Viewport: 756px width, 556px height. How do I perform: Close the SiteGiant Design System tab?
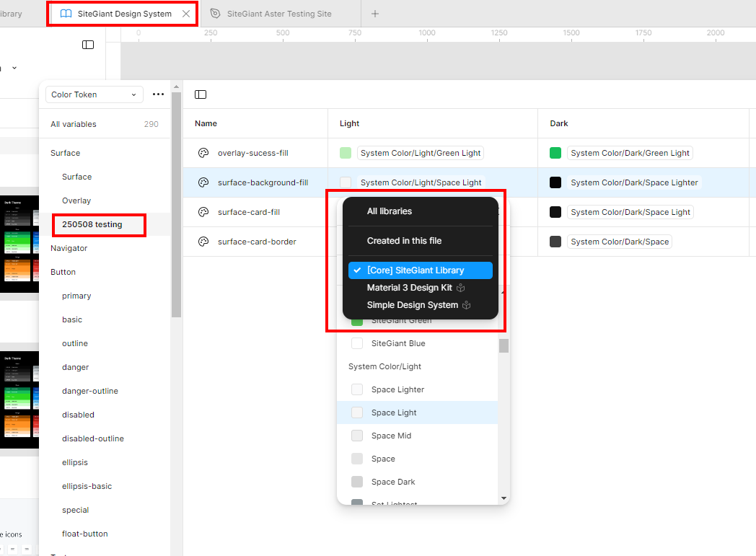(x=186, y=14)
